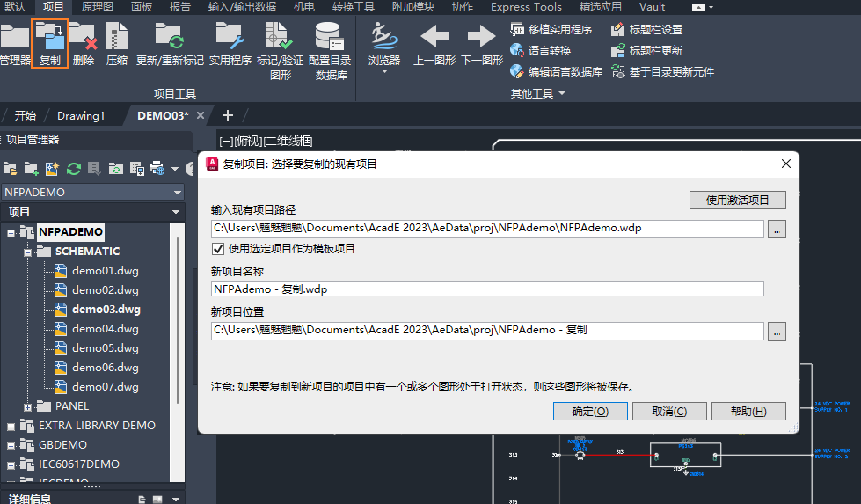Click drawing list display configuration icon

point(136,169)
